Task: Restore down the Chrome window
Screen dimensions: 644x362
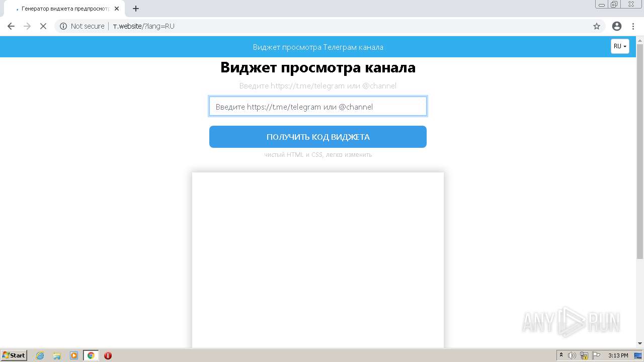Action: [614, 5]
